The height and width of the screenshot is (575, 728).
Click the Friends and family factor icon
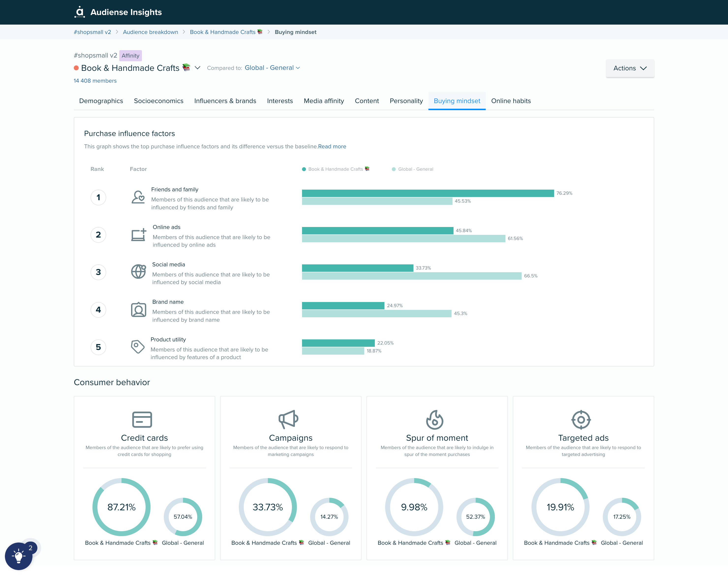[138, 197]
